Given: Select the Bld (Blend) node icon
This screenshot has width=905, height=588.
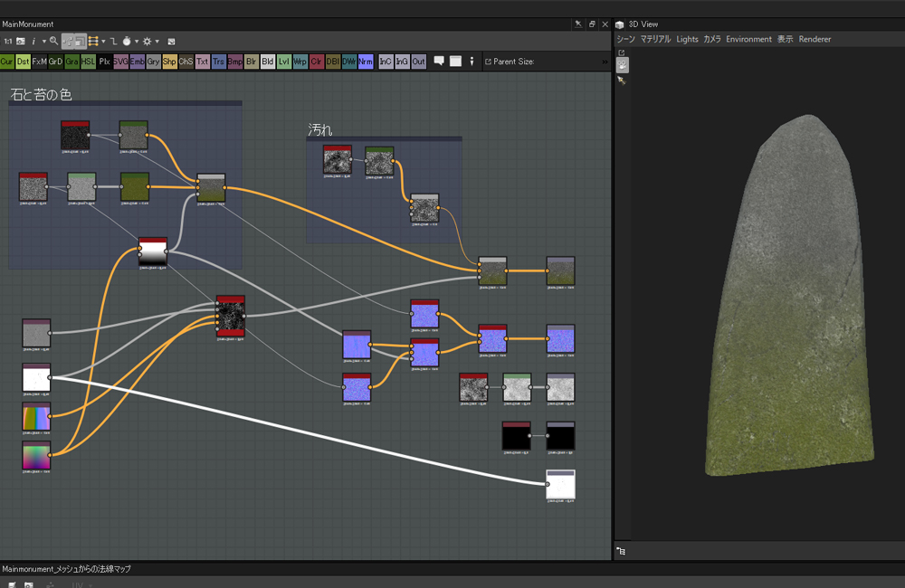Looking at the screenshot, I should (267, 61).
